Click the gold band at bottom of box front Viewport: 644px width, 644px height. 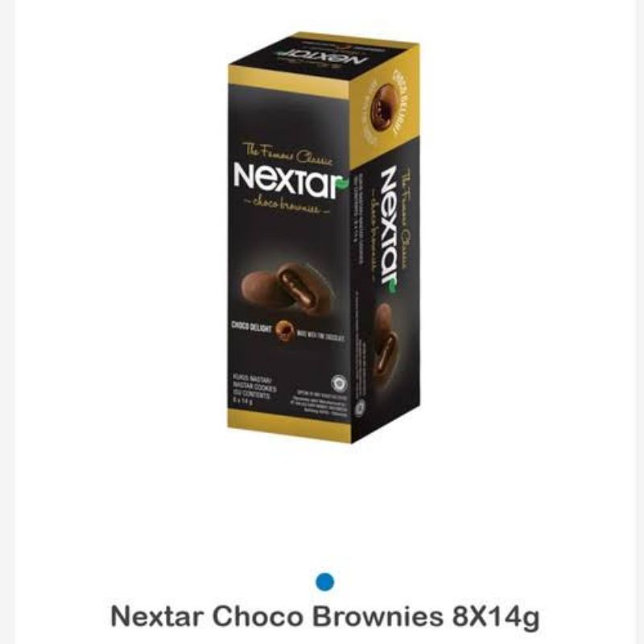289,425
